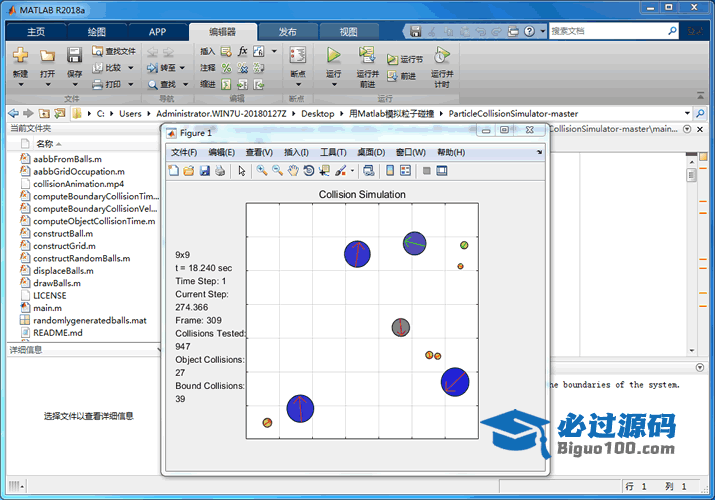This screenshot has height=500, width=715.
Task: Click the Desktop segment in path bar
Action: click(x=318, y=114)
